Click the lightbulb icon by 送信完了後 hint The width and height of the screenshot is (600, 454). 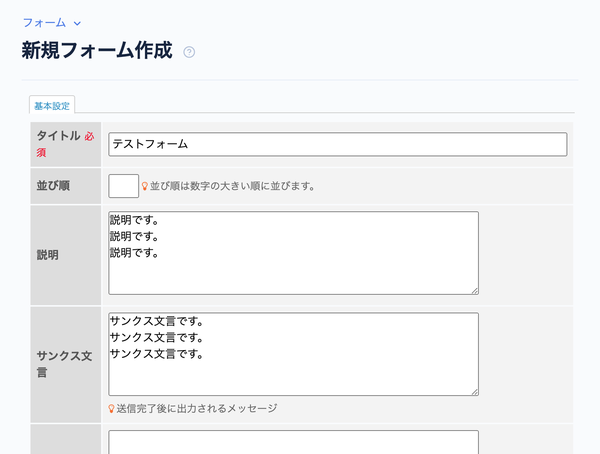point(111,409)
